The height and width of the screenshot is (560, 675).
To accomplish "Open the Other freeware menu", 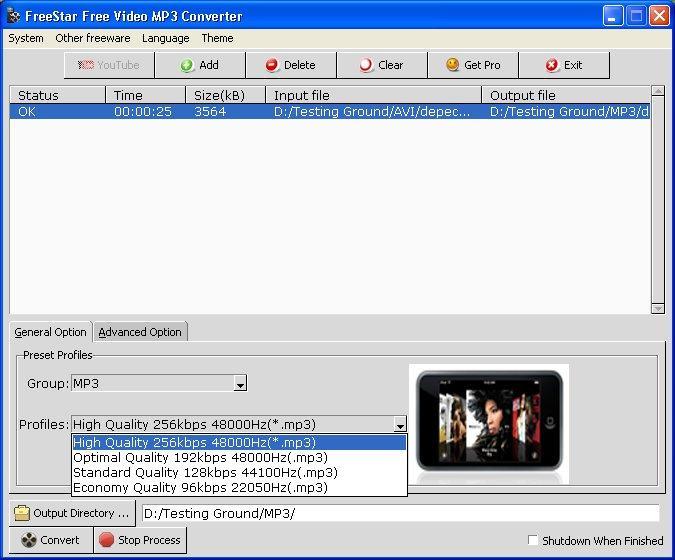I will (x=93, y=38).
